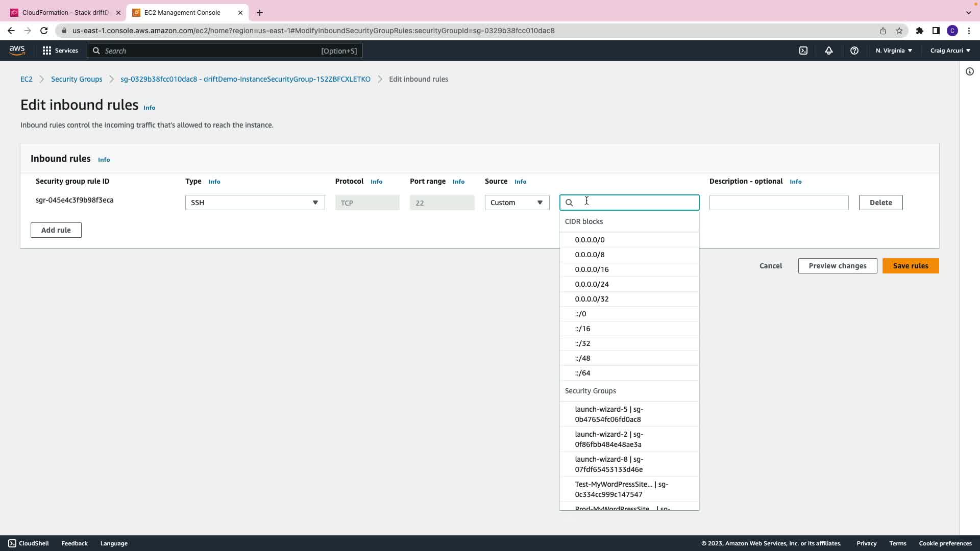Choose launch-wizard-5 security group option

tap(609, 414)
